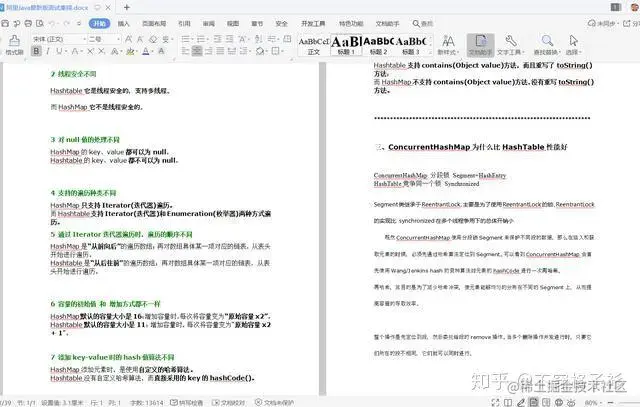Click the Share button at top right
This screenshot has height=407, width=640.
[x=631, y=23]
